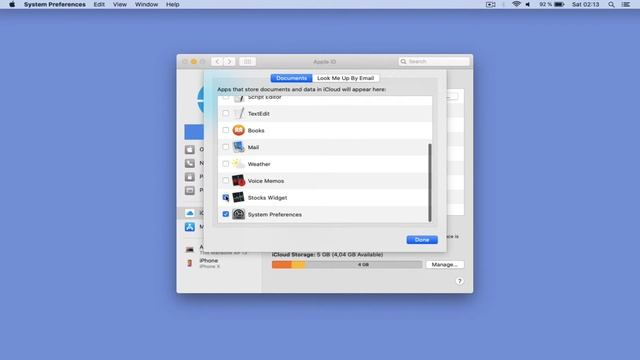Click the Stocks Widget app icon

[238, 198]
